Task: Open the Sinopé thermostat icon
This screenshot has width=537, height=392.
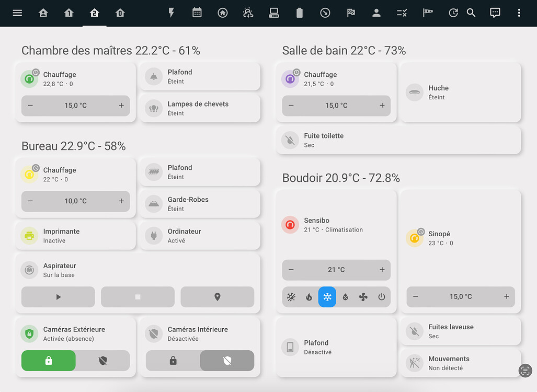Action: pyautogui.click(x=415, y=238)
